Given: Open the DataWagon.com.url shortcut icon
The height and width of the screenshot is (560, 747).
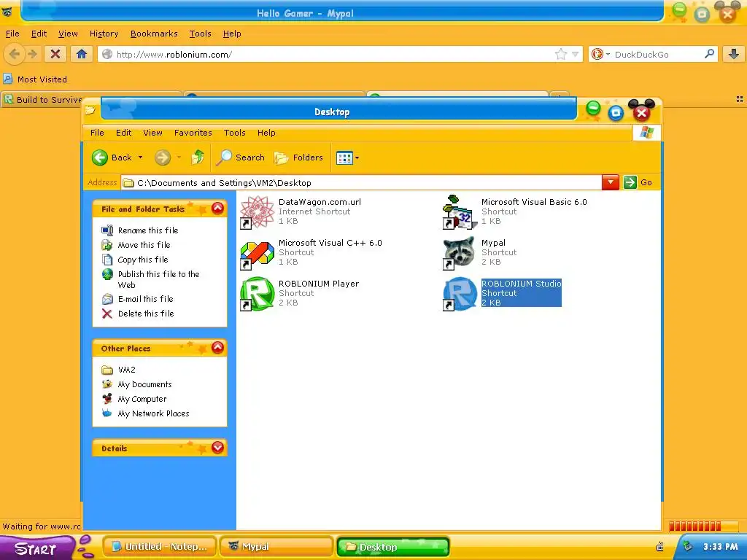Looking at the screenshot, I should click(258, 212).
